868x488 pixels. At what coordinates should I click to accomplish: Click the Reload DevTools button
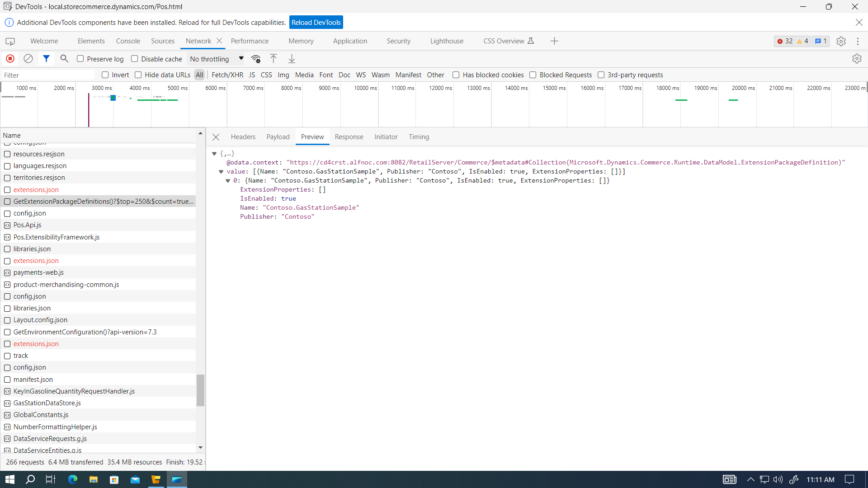(316, 22)
